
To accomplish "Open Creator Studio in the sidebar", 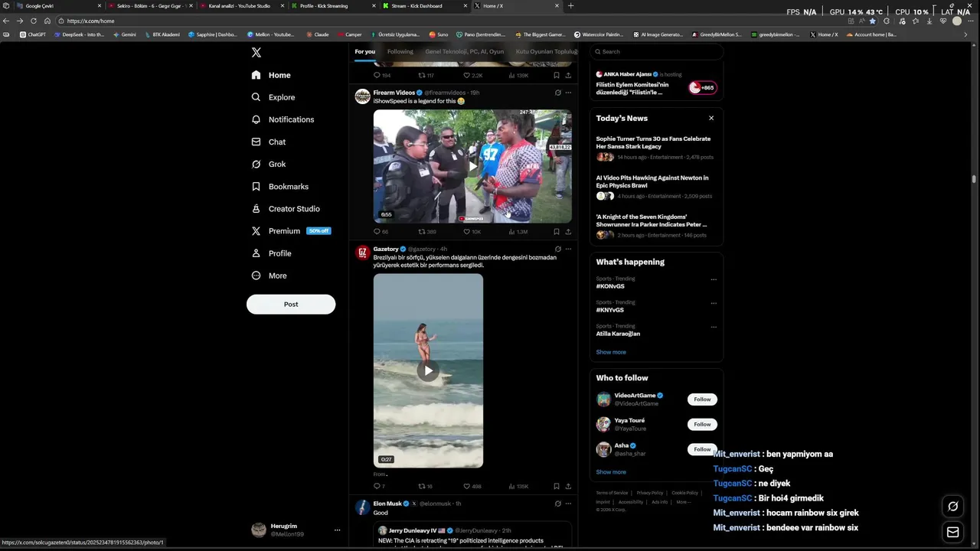I will tap(286, 208).
